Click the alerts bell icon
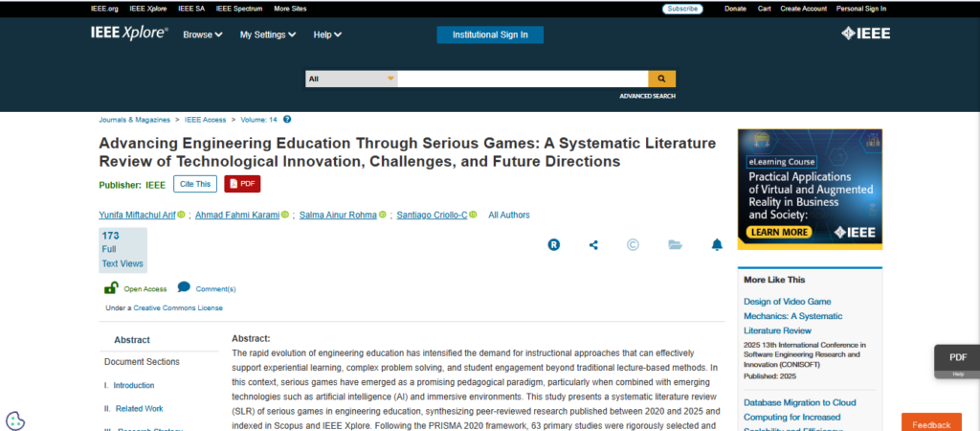This screenshot has height=431, width=980. (x=717, y=244)
